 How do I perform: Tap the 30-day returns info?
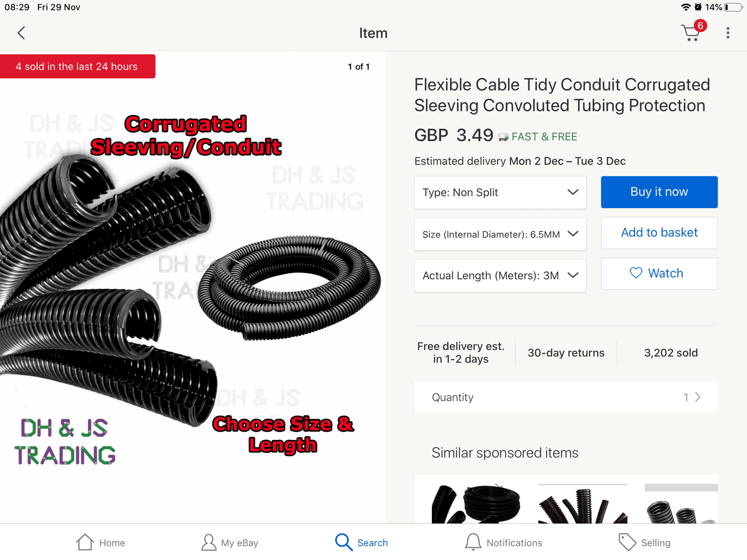point(566,353)
